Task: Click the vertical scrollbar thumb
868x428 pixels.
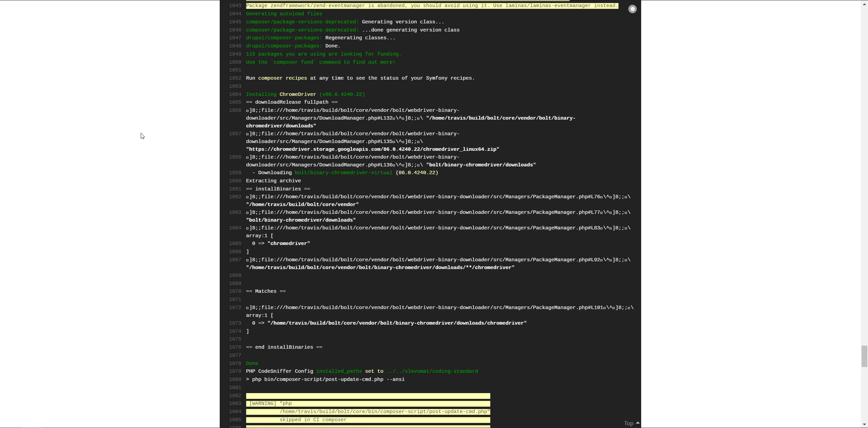Action: 864,356
